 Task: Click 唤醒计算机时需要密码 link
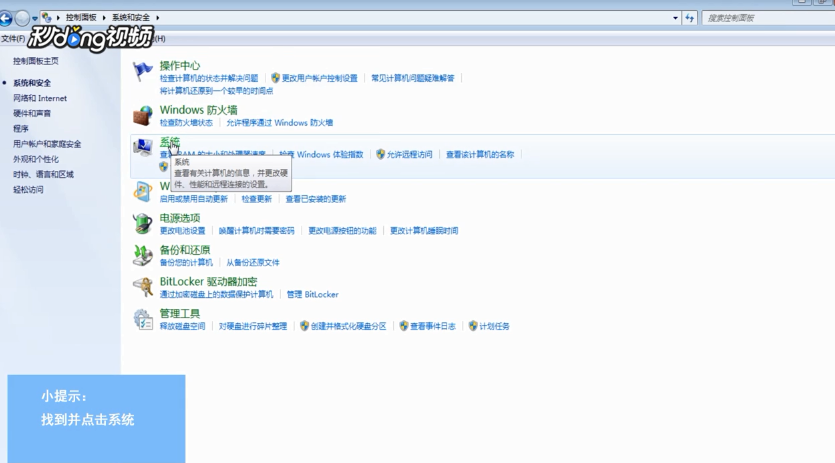click(257, 231)
